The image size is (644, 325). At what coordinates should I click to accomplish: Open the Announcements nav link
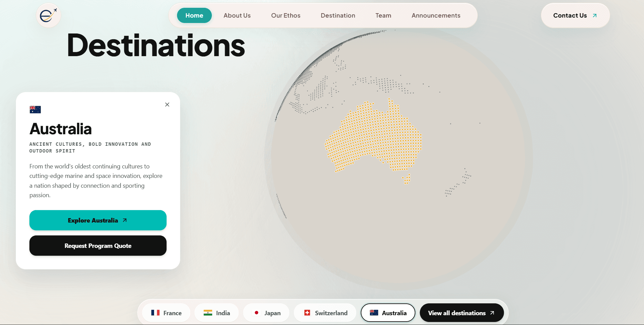[x=436, y=16]
